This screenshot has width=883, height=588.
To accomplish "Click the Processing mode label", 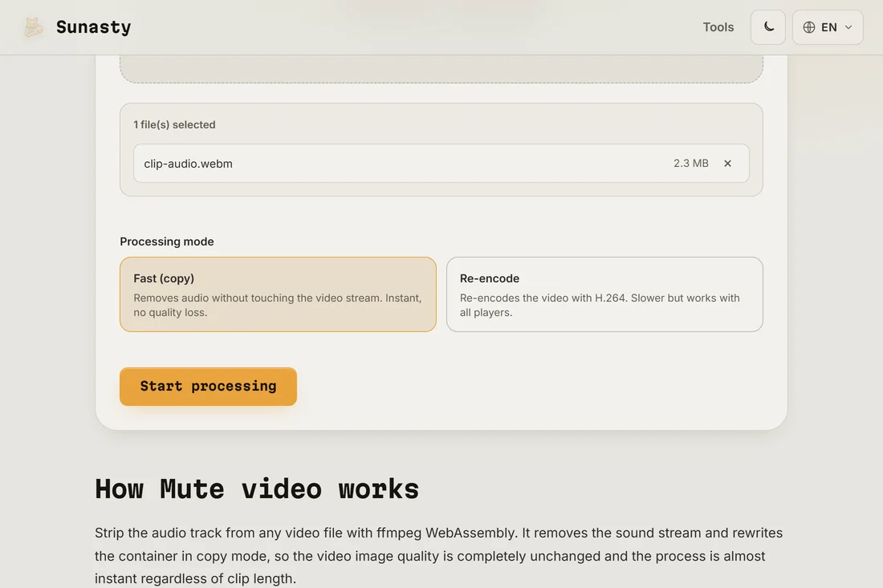I will click(167, 241).
